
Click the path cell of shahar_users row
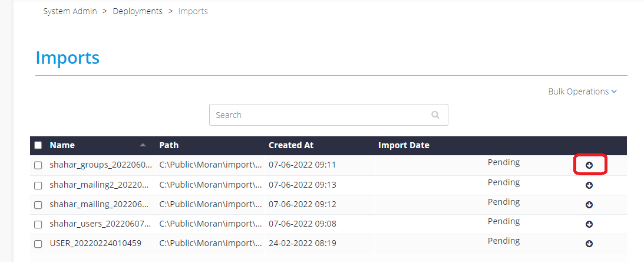210,224
